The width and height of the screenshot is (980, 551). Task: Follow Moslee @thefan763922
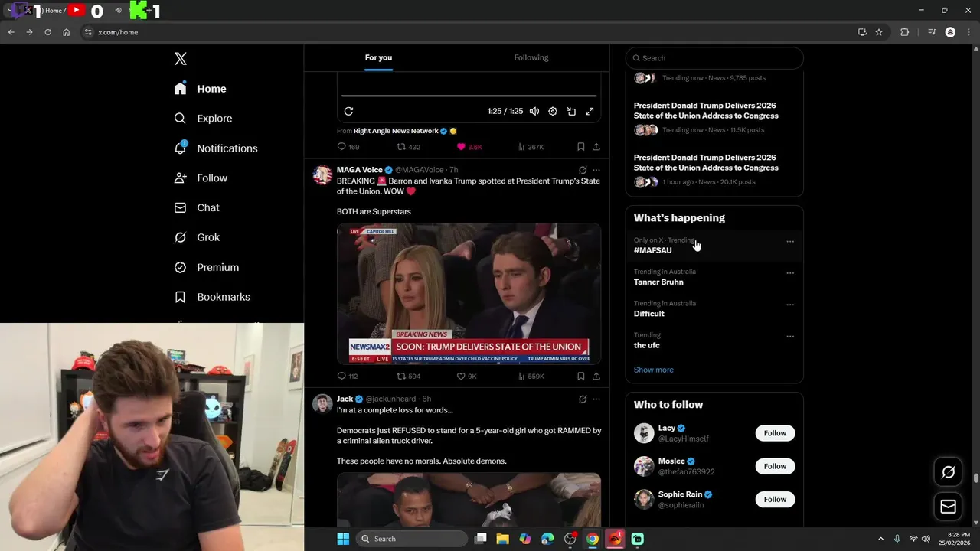775,466
